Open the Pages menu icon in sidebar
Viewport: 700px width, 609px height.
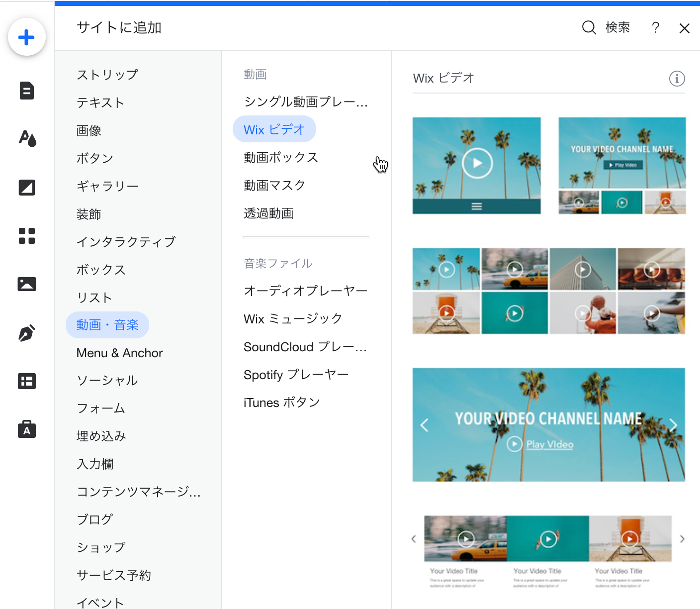pyautogui.click(x=27, y=91)
